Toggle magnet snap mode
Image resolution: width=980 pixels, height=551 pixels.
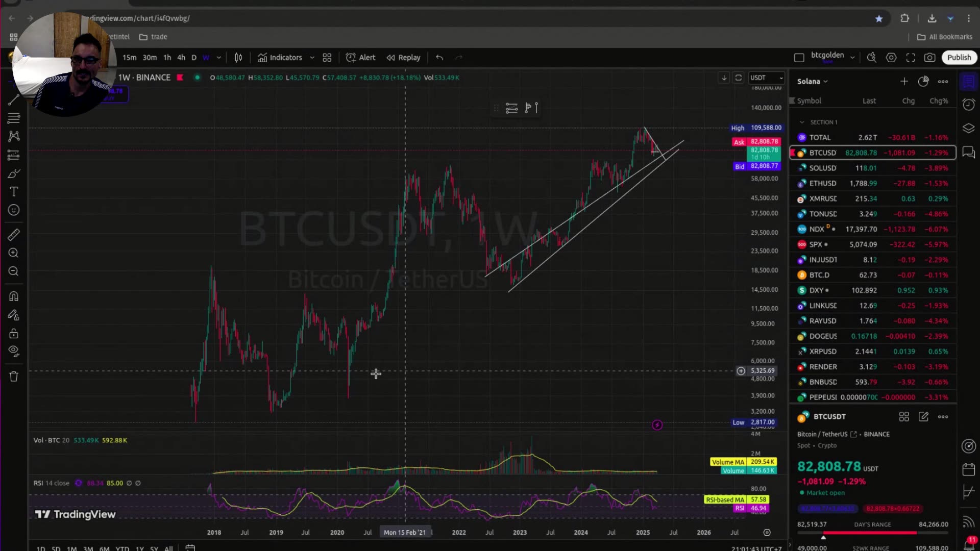13,296
